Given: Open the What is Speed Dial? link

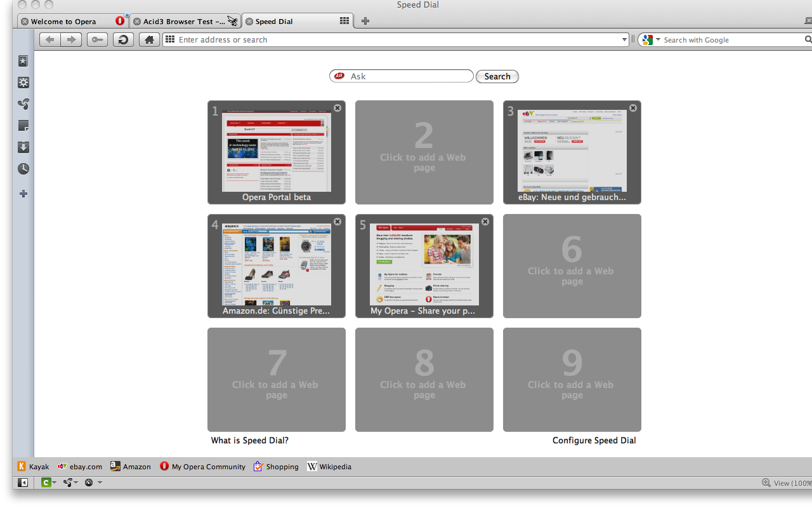Looking at the screenshot, I should [250, 440].
